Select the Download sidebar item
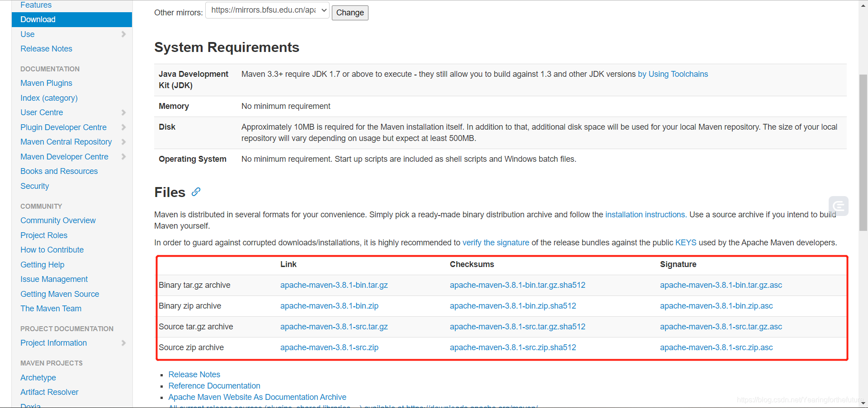Screen dimensions: 868x408 click(72, 19)
